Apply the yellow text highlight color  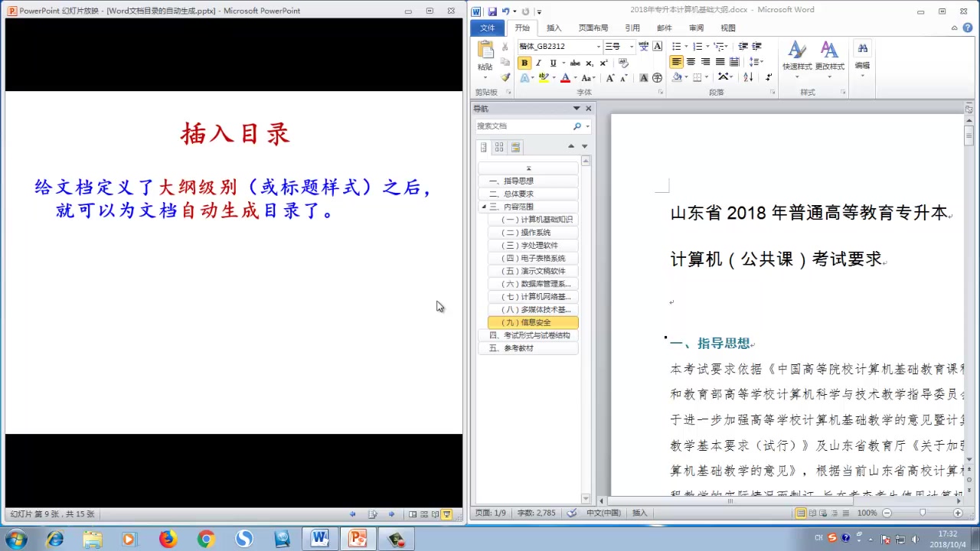click(544, 78)
